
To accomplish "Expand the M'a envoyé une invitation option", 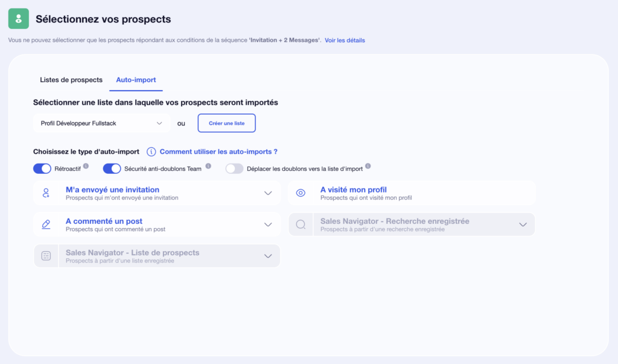I will pos(269,193).
